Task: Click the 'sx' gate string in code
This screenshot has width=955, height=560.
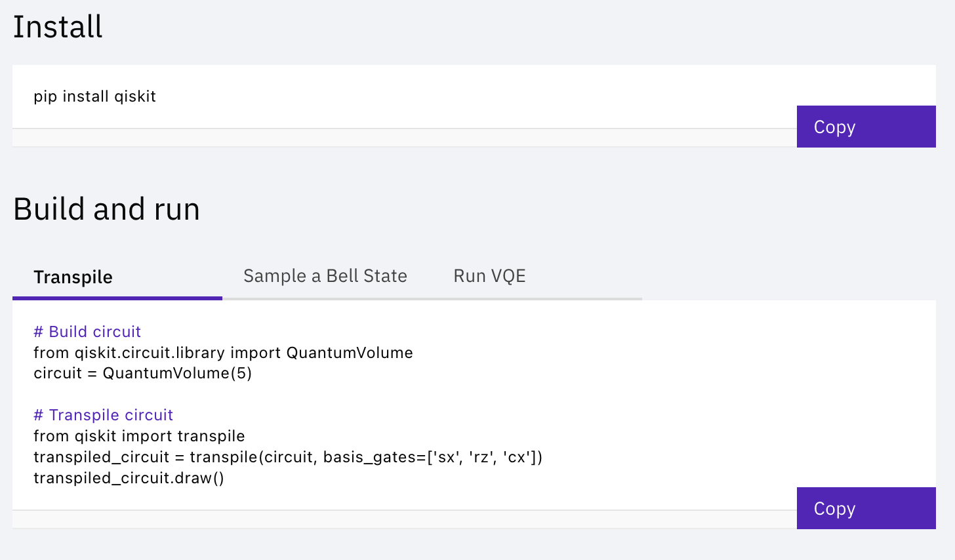Action: [x=446, y=457]
